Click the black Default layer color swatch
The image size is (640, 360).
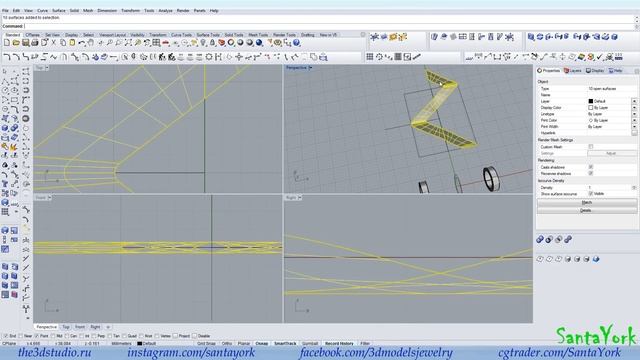[591, 101]
